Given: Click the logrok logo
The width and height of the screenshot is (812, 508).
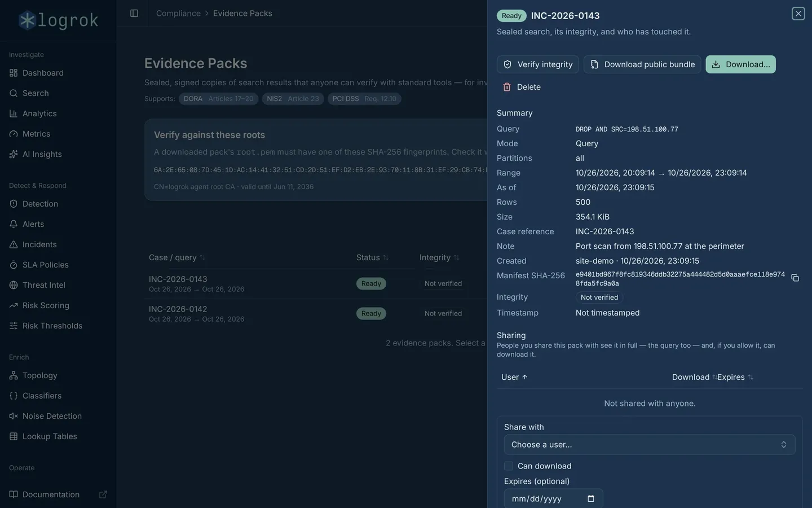Looking at the screenshot, I should click(x=58, y=20).
